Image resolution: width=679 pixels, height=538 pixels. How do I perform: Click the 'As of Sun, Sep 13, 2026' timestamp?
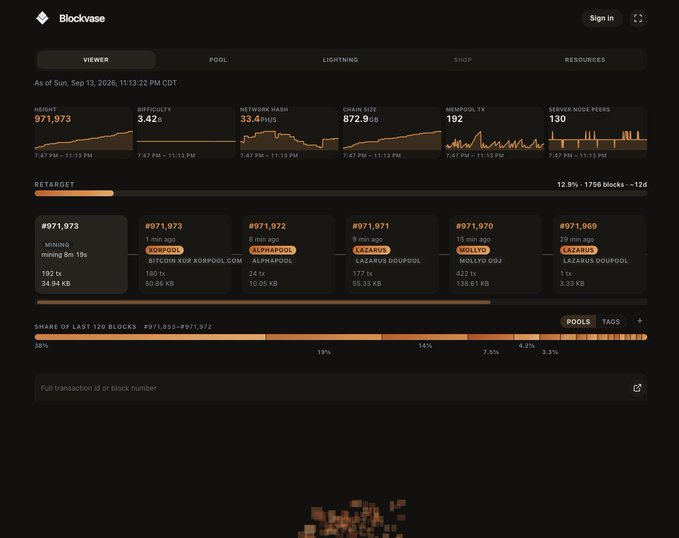point(106,83)
